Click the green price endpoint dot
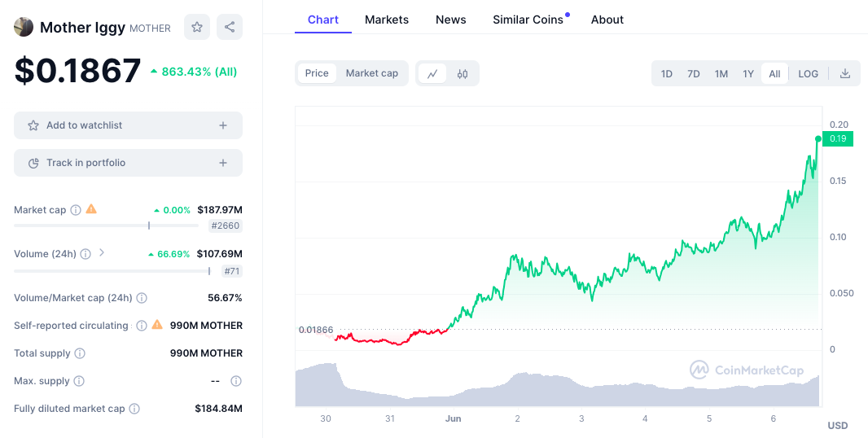This screenshot has height=438, width=868. (818, 139)
